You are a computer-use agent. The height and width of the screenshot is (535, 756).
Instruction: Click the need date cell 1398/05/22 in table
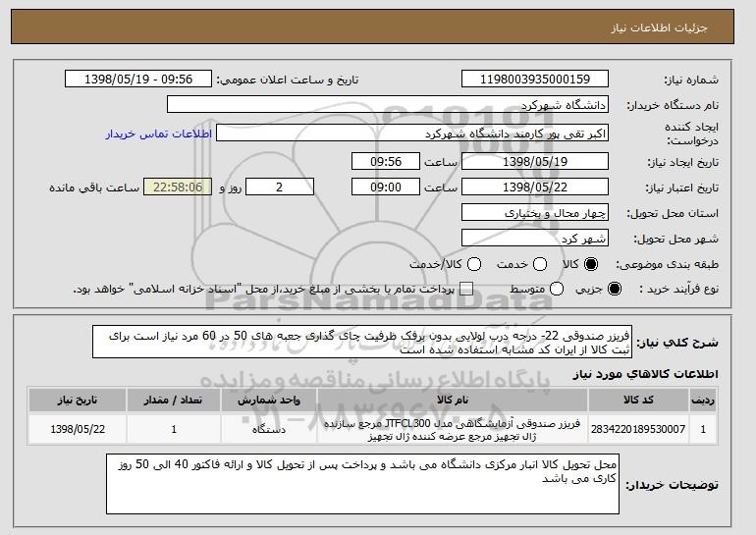tap(78, 429)
